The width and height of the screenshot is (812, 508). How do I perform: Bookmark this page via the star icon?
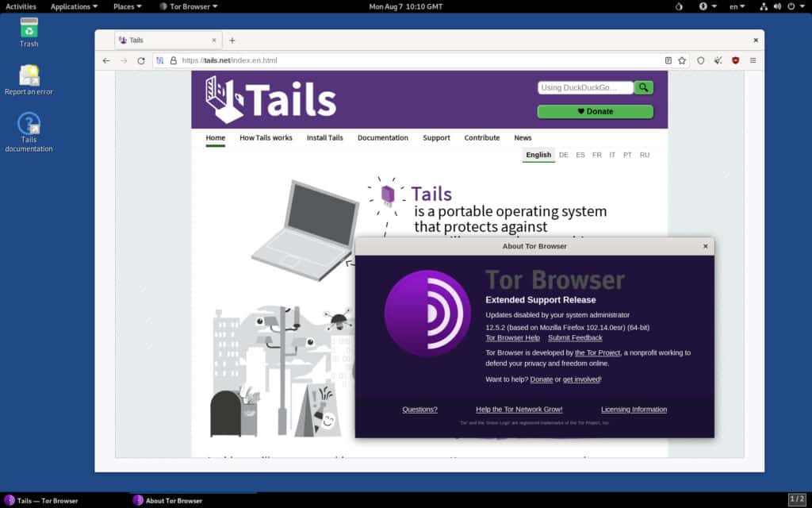(682, 60)
